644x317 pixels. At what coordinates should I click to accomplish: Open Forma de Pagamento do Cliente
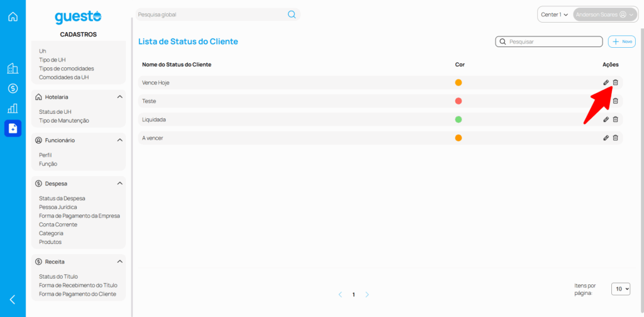[x=77, y=294]
